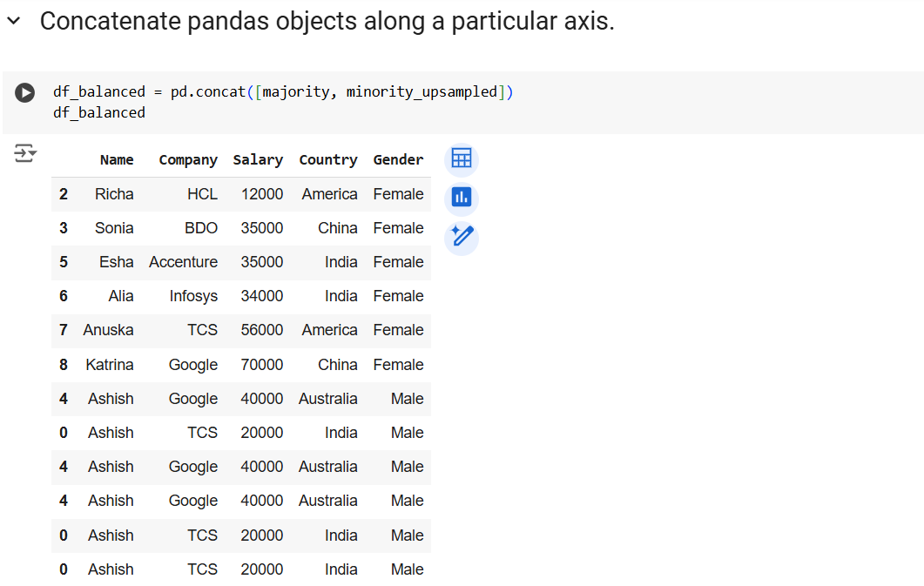924x586 pixels.
Task: Select the Salary column header
Action: tap(258, 160)
